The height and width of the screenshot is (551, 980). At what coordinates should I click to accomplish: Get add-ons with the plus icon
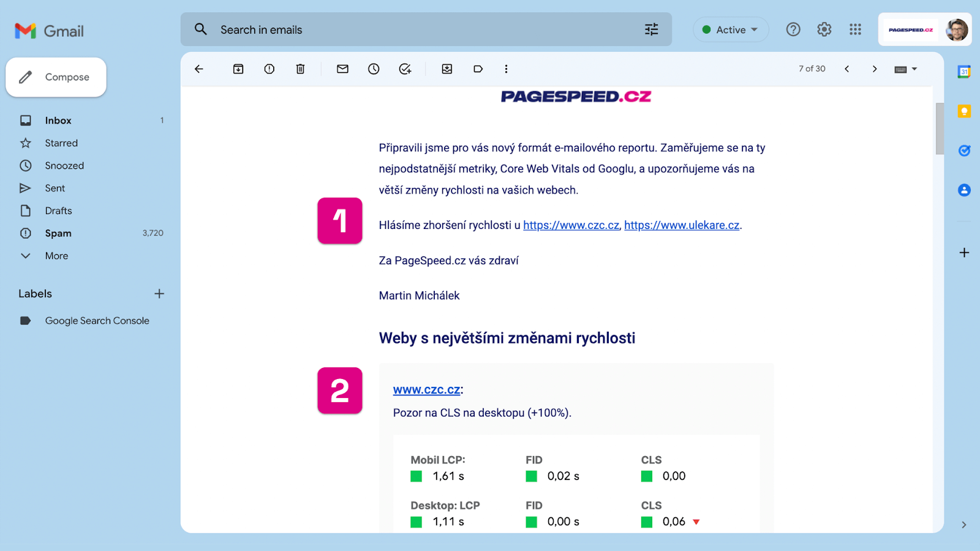964,253
